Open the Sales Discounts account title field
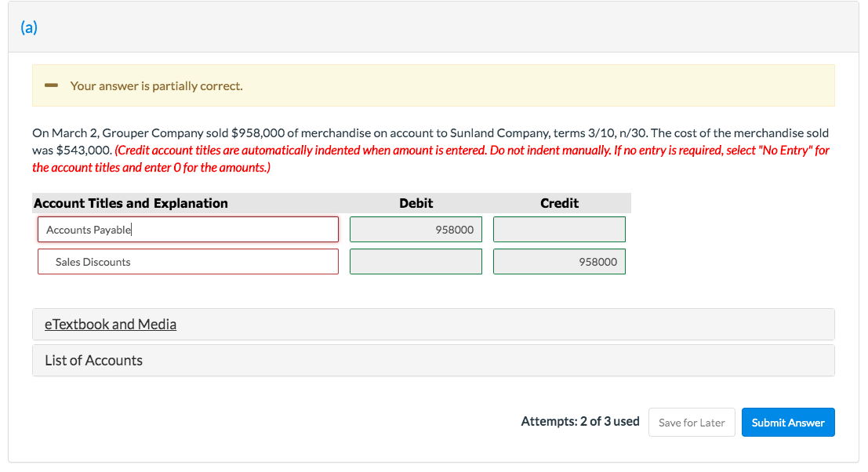Viewport: 868px width, 472px height. point(188,261)
